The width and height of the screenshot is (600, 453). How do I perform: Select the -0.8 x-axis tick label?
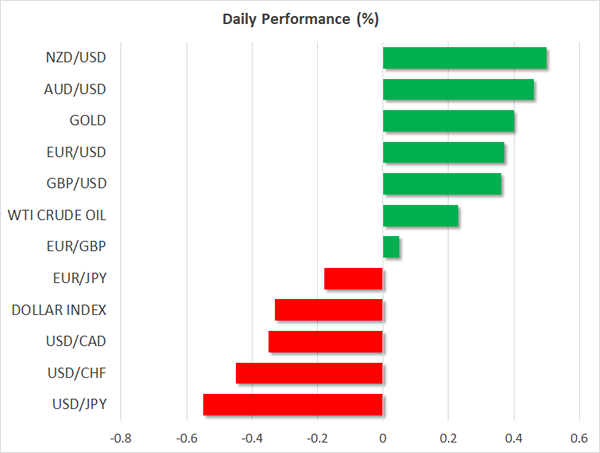click(121, 437)
